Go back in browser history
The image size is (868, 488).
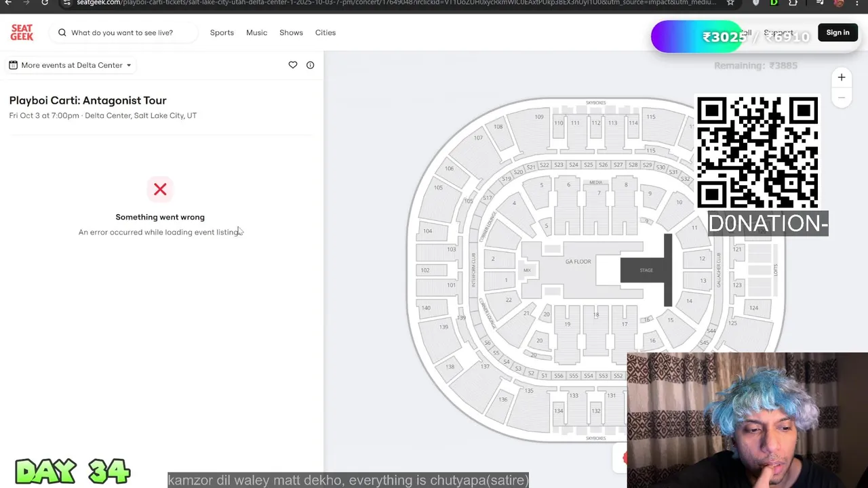tap(8, 3)
